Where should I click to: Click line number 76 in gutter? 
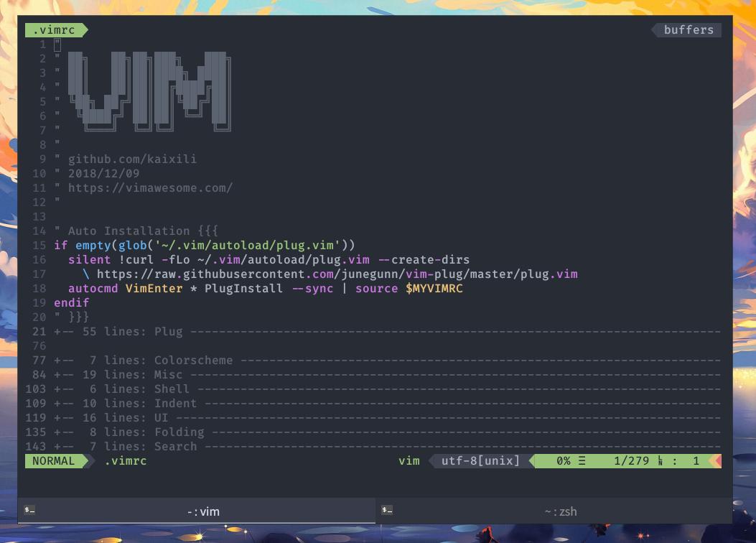pyautogui.click(x=39, y=346)
